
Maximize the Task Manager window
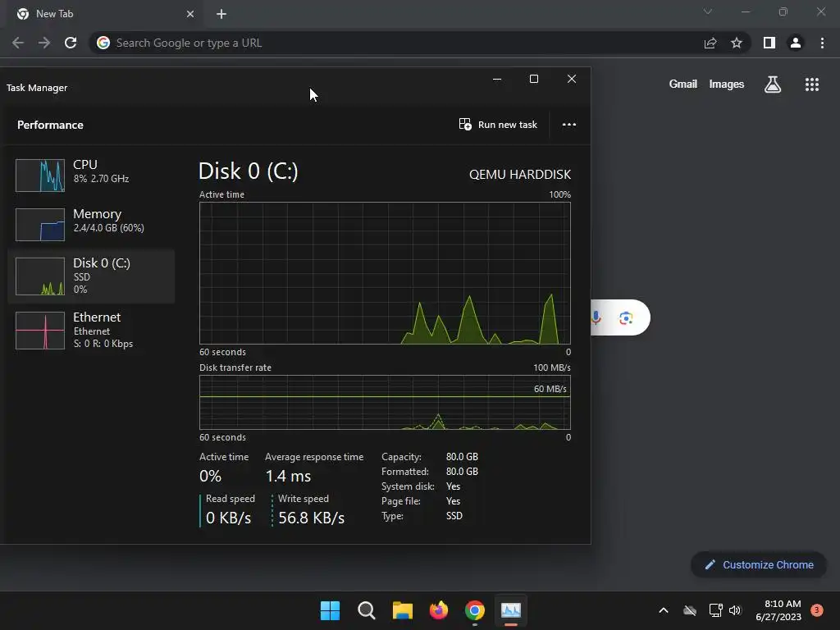(534, 80)
